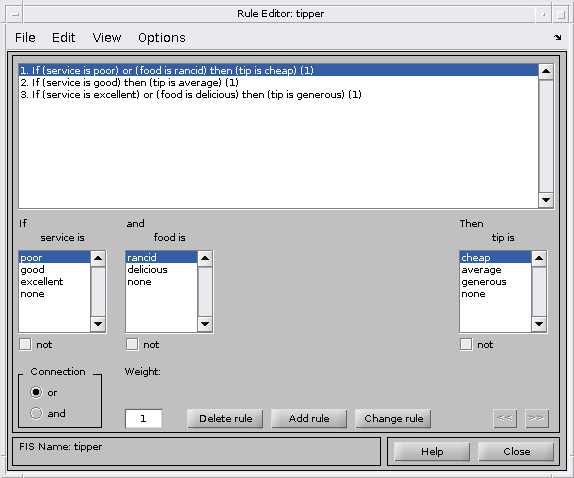Minimize the Rule Editor window
Image resolution: width=574 pixels, height=478 pixels.
pos(544,14)
